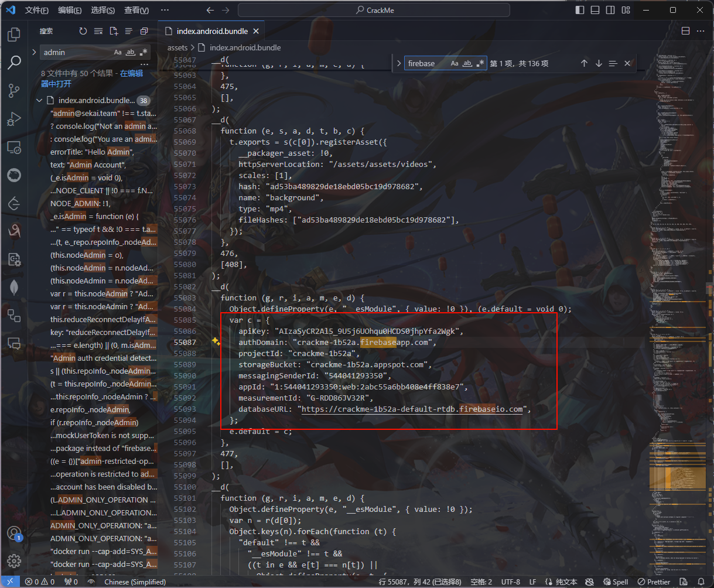Clear all search results in sidebar
Screen dimensions: 714x588
tap(98, 31)
